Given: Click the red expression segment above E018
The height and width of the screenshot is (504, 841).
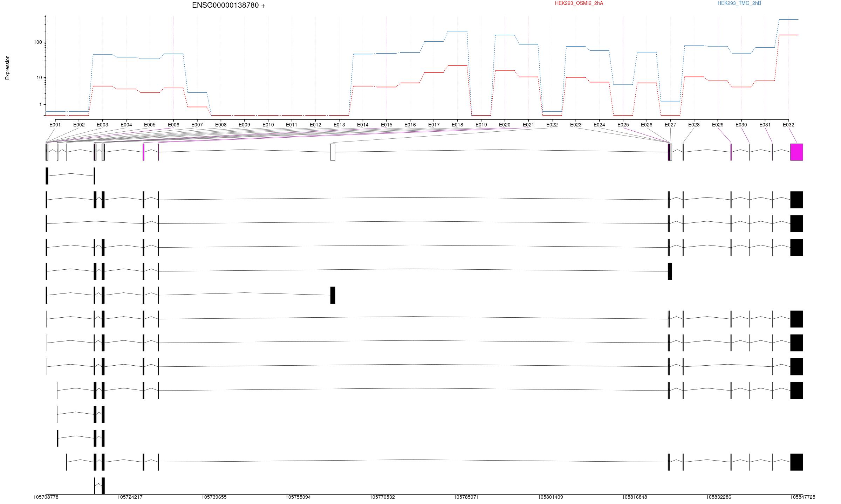Looking at the screenshot, I should tap(457, 65).
